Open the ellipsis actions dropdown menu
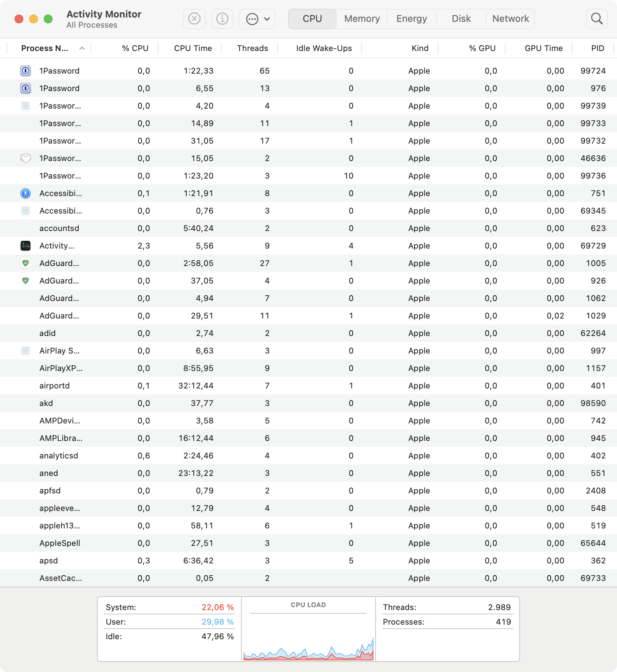 click(257, 19)
